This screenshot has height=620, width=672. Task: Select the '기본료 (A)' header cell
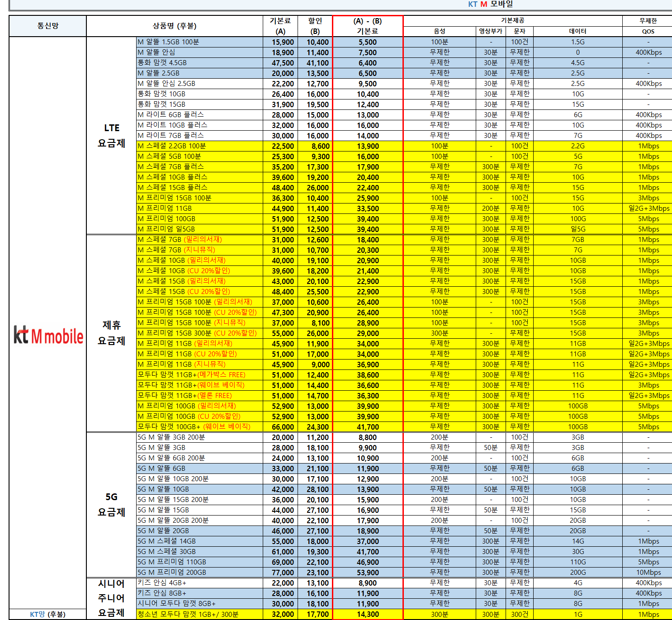(280, 26)
